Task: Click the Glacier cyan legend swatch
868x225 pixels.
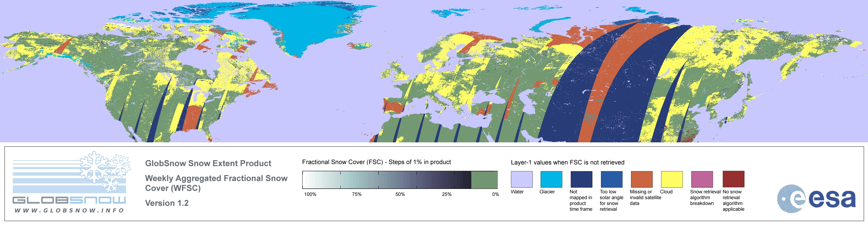Action: [x=551, y=179]
